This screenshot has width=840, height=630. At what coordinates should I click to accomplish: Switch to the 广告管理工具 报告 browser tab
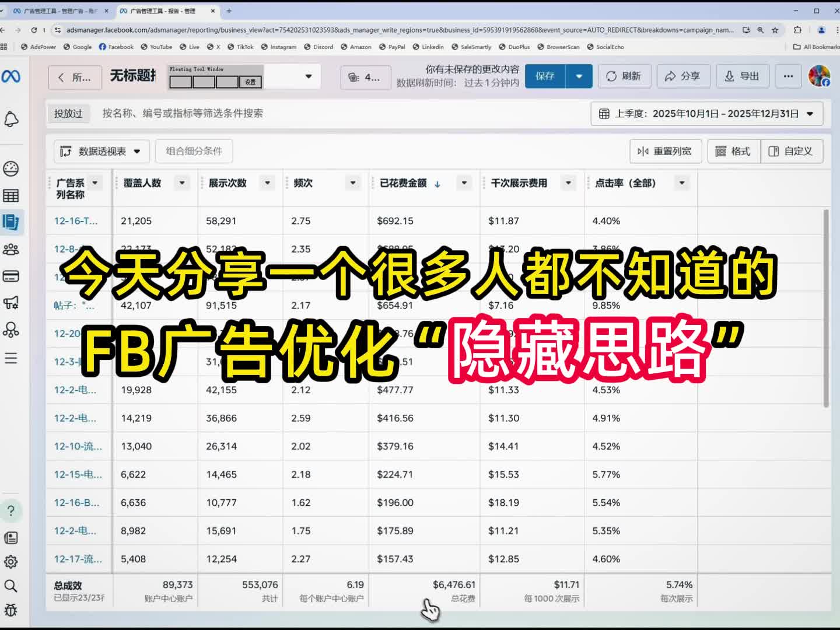tap(163, 10)
